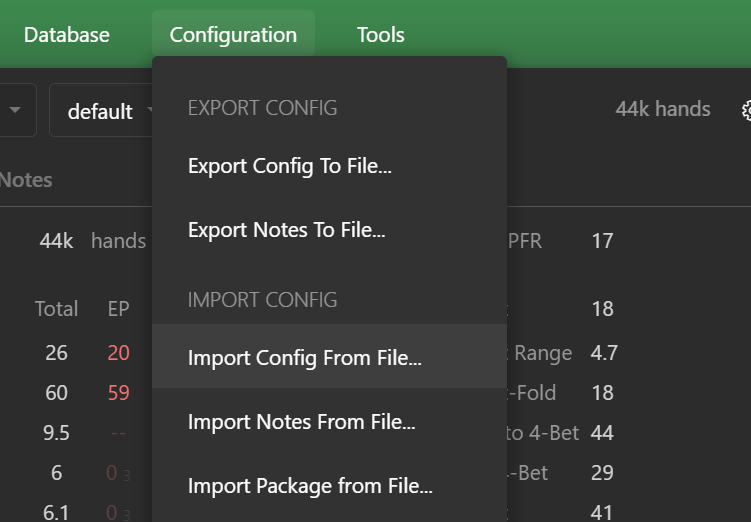The width and height of the screenshot is (751, 522).
Task: Switch to the Notes tab
Action: [26, 180]
